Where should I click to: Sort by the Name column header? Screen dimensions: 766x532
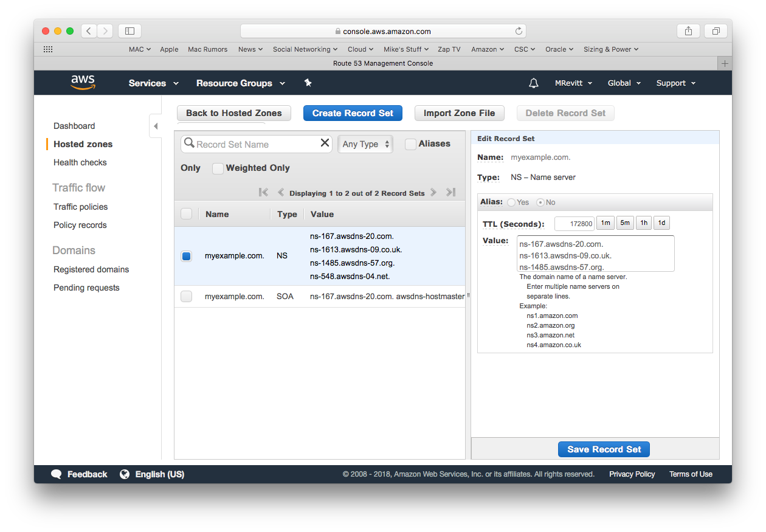coord(217,214)
